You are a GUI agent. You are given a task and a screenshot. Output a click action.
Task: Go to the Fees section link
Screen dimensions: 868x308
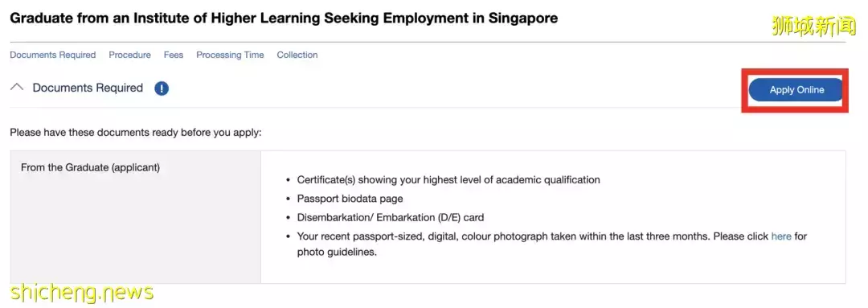pyautogui.click(x=174, y=55)
